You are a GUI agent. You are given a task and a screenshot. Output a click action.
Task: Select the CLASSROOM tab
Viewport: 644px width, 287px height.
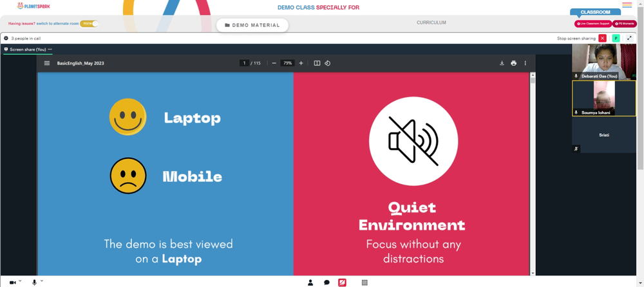pyautogui.click(x=595, y=12)
